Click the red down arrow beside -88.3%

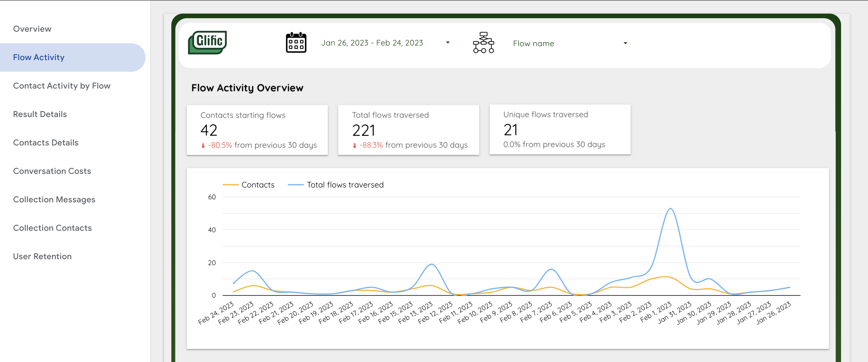354,145
